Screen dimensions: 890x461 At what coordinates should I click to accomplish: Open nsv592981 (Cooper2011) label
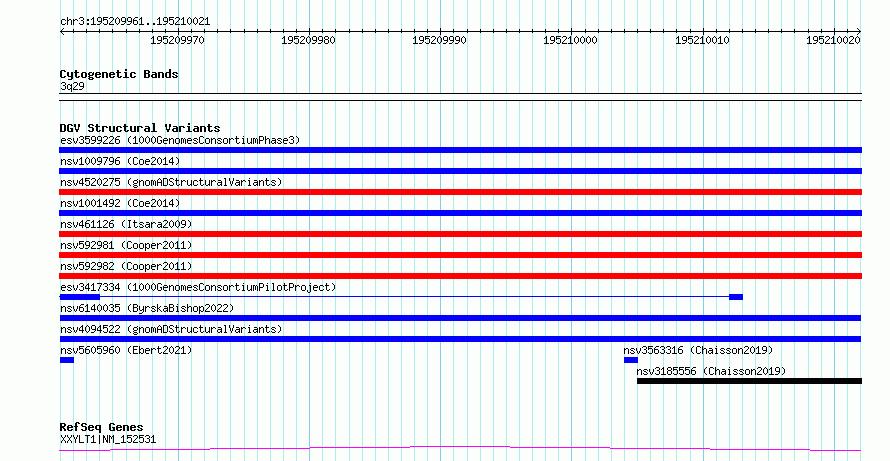pyautogui.click(x=126, y=245)
